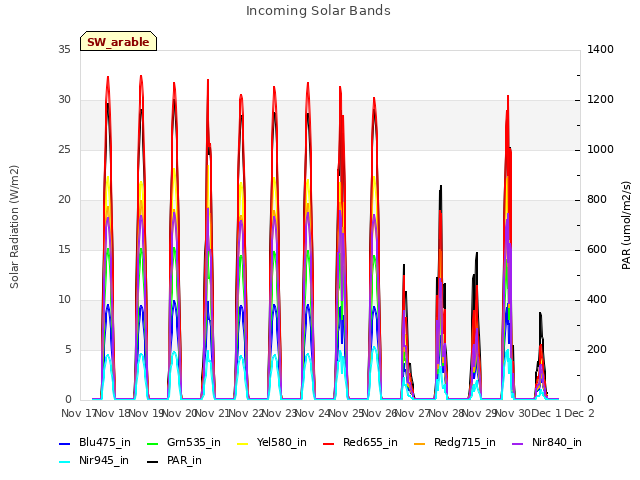Click the Dec 2 x-axis date label
640x480 pixels.
point(579,413)
